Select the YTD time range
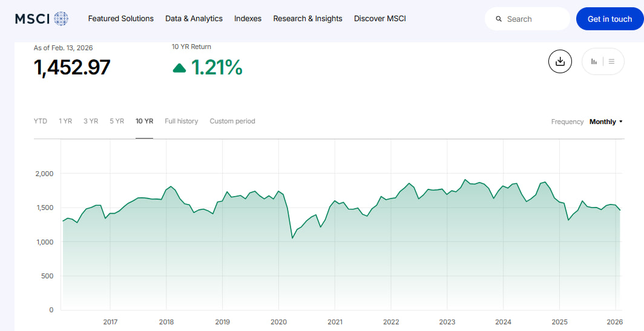The height and width of the screenshot is (331, 644). 41,121
